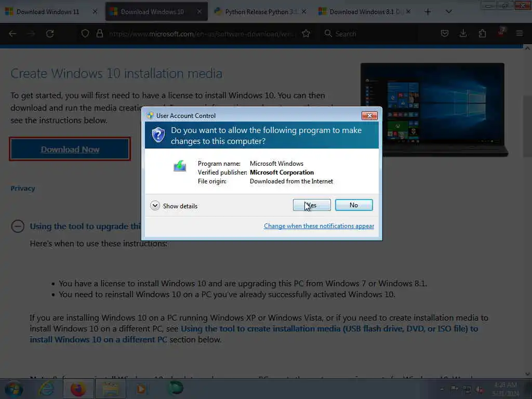The image size is (532, 399).
Task: Go back to previous page
Action: click(12, 34)
